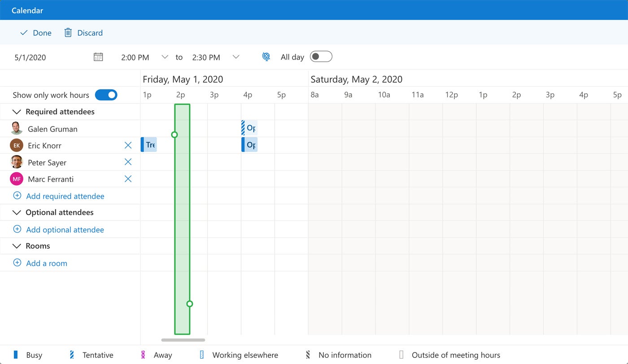Click the Marc Ferranti name
Image resolution: width=628 pixels, height=364 pixels.
coord(51,179)
